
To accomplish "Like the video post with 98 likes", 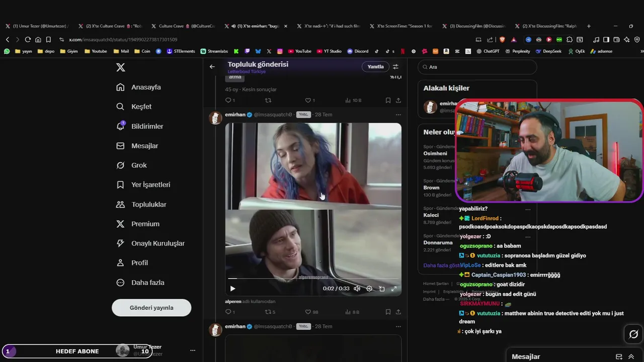I will tap(312, 312).
